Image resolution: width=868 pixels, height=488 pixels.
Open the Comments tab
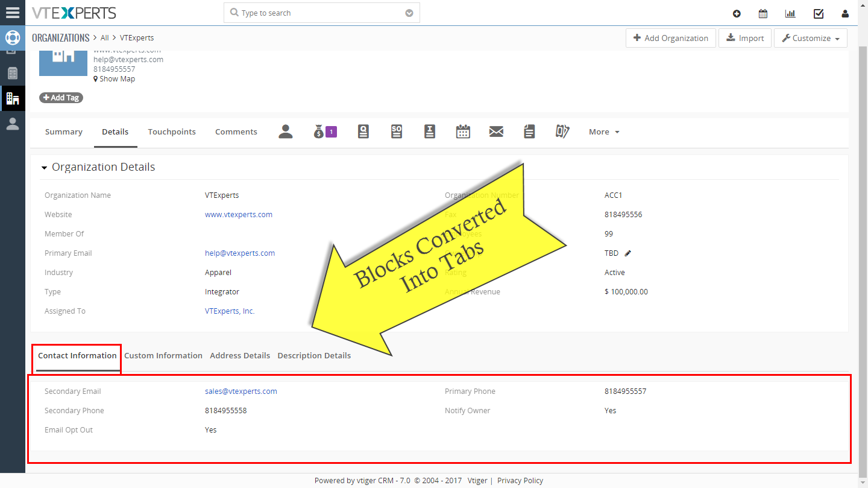(x=236, y=132)
